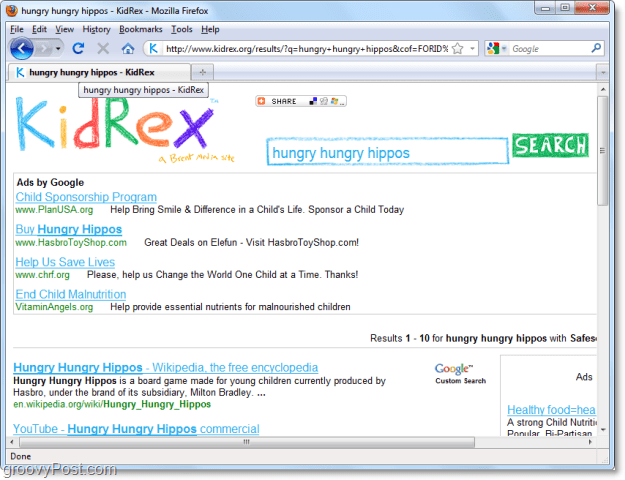Click the orange share plus icon
Viewport: 625px width, 480px height.
click(x=261, y=101)
